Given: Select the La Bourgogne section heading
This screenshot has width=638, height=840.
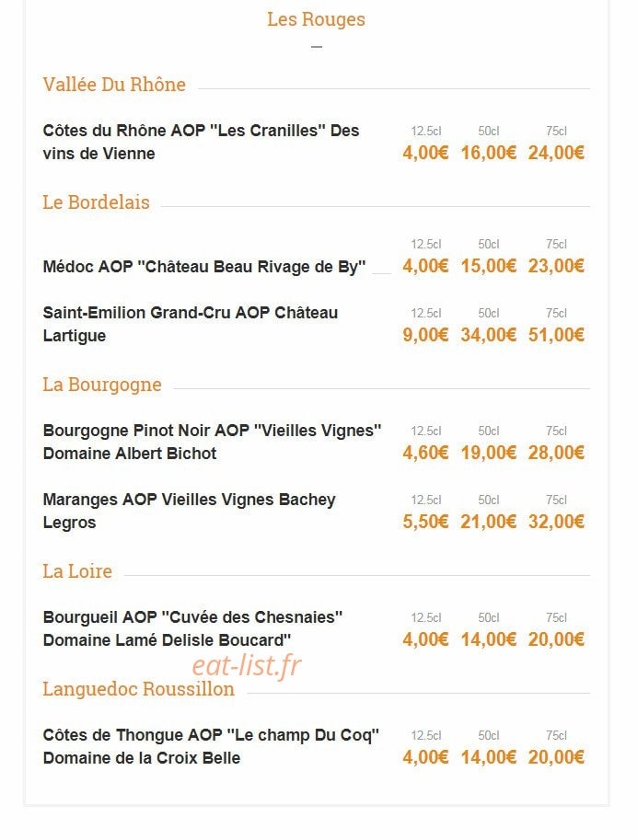Looking at the screenshot, I should click(x=102, y=385).
